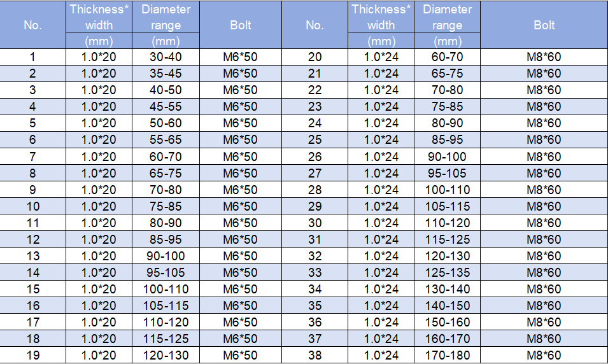This screenshot has height=364, width=608.
Task: Click the right 'Thickness* width' header
Action: 381,17
